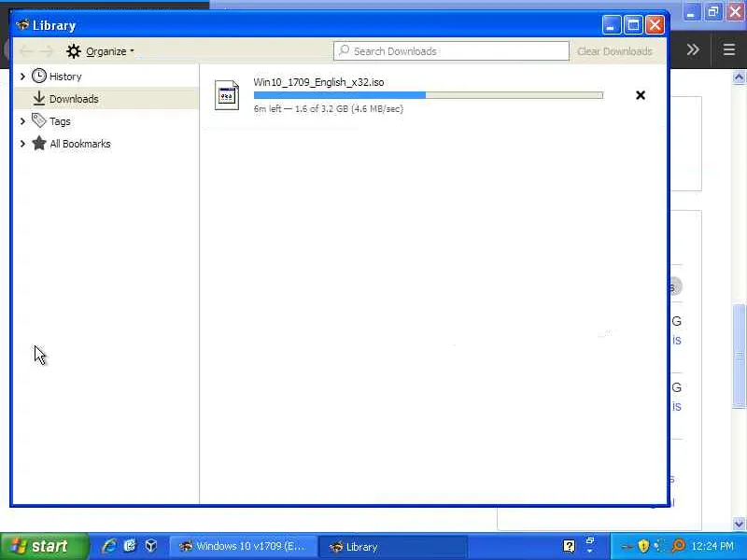Click the Library forward arrow

47,51
